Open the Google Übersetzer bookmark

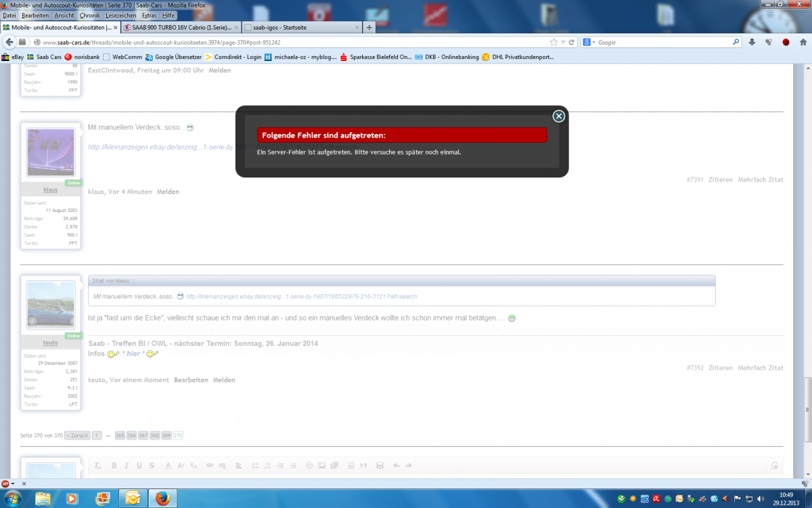173,58
